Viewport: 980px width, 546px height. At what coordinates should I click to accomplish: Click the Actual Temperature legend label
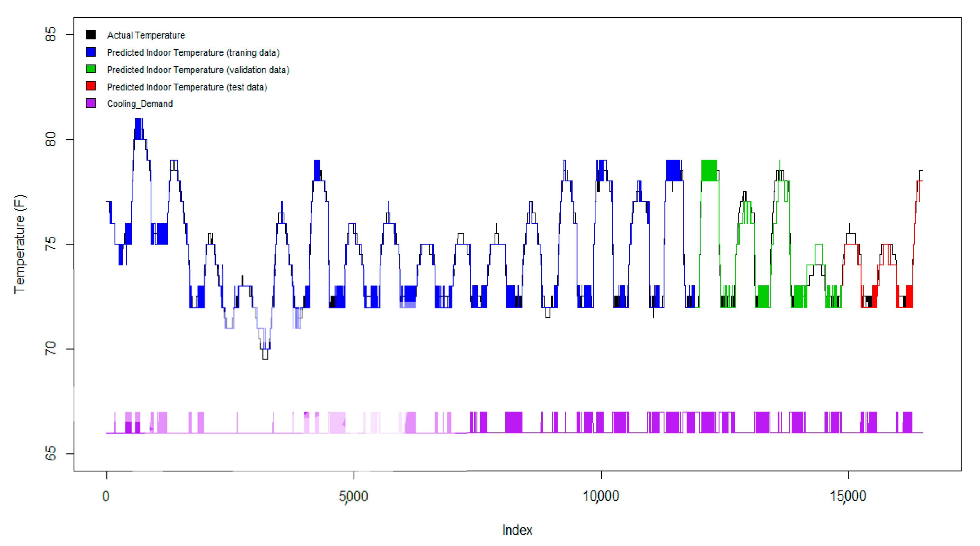coord(146,35)
